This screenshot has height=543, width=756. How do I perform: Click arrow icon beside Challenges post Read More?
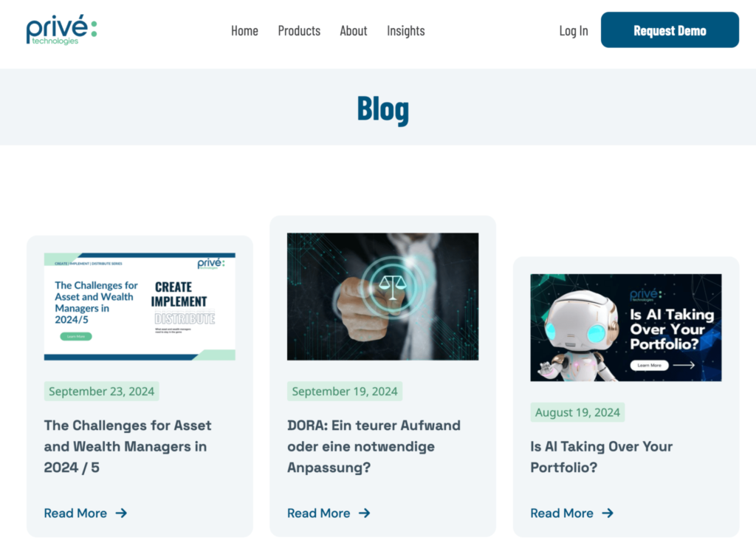pyautogui.click(x=122, y=513)
